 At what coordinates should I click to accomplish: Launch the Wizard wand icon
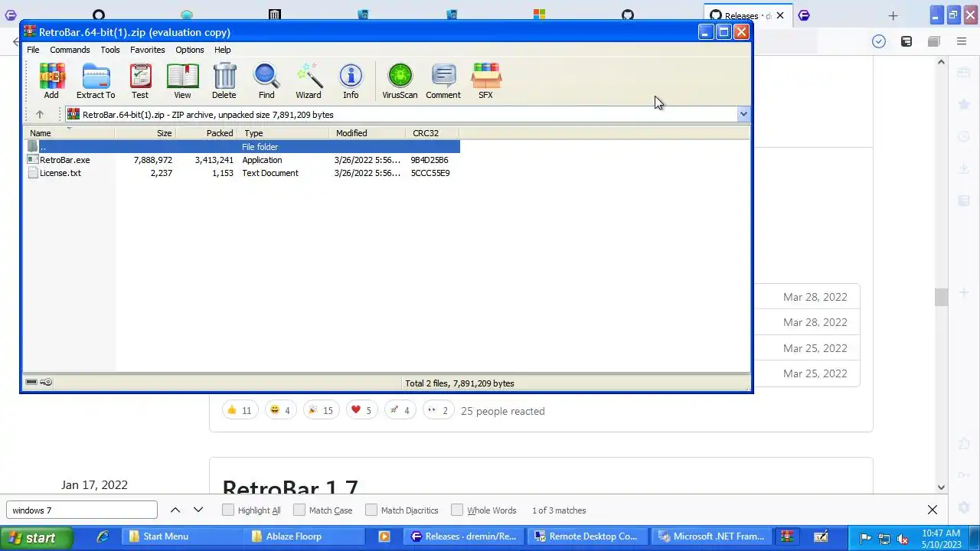click(309, 81)
